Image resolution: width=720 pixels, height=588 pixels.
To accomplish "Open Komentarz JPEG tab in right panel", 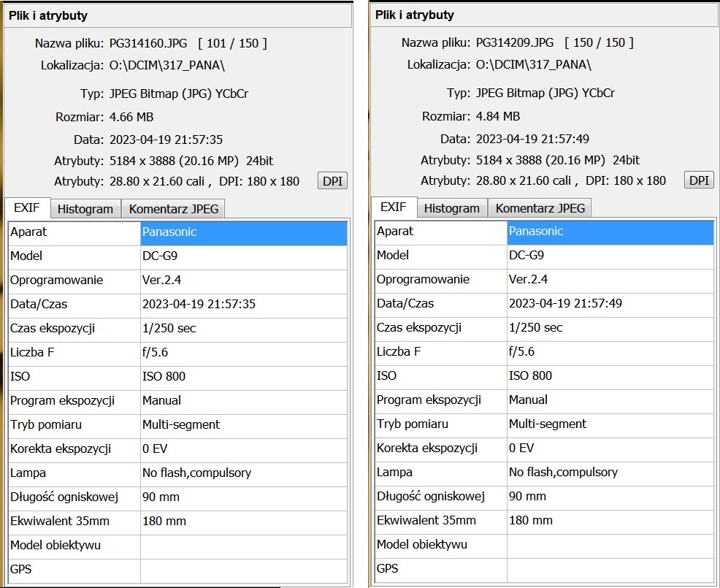I will tap(540, 208).
